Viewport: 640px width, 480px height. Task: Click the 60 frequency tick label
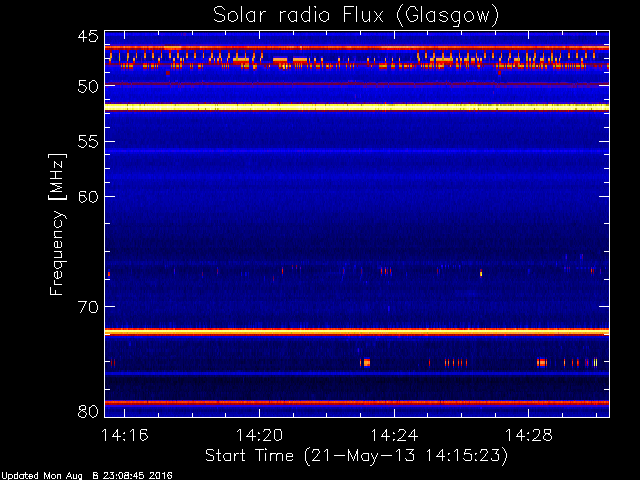pyautogui.click(x=88, y=197)
